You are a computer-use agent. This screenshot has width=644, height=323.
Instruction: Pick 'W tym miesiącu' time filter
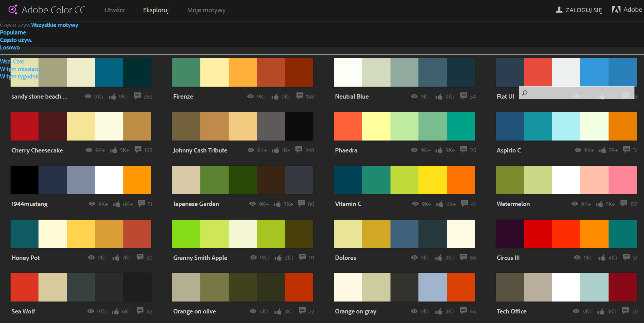point(20,69)
